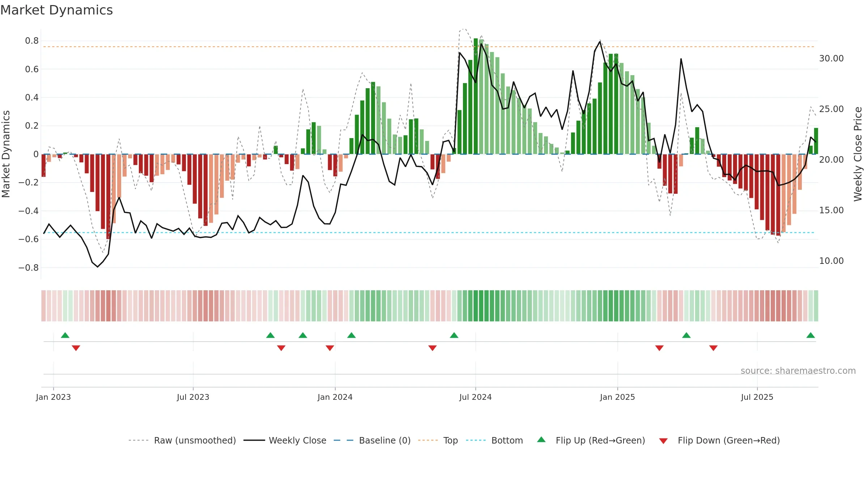Click the first Flip Up marker near Jan 2023

[65, 335]
